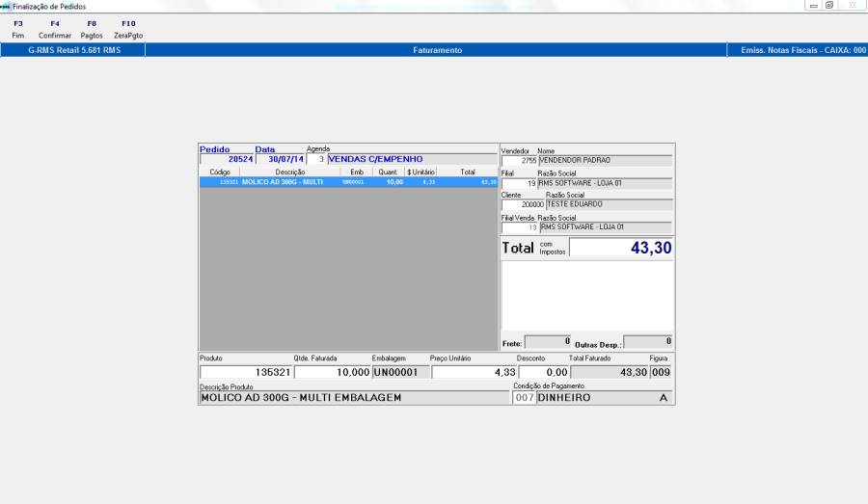The width and height of the screenshot is (868, 504).
Task: Click Descrição Produto MOLICO AD 300G field
Action: [x=354, y=398]
